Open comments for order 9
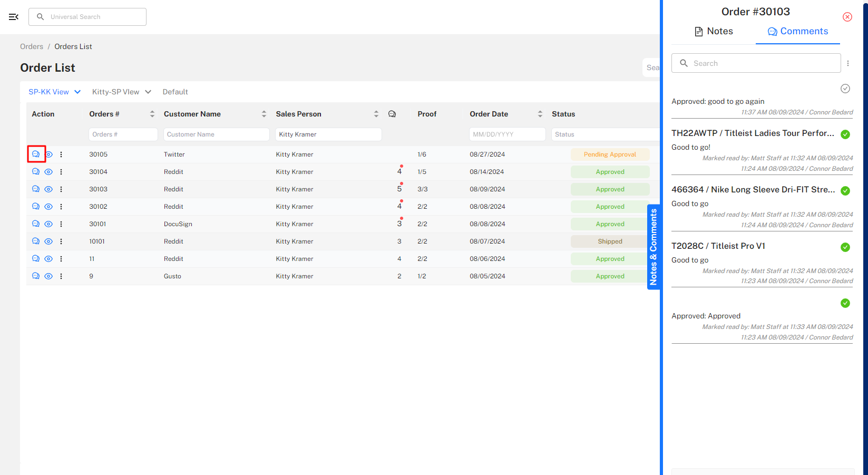The image size is (868, 475). [x=36, y=276]
